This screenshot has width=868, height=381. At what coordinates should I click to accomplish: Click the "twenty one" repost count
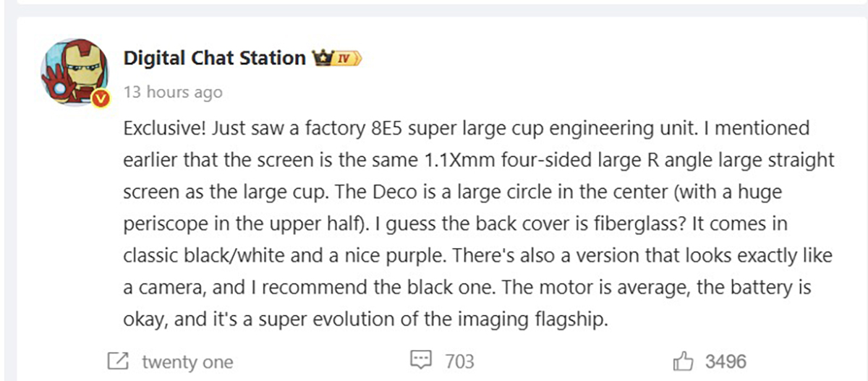click(x=187, y=361)
